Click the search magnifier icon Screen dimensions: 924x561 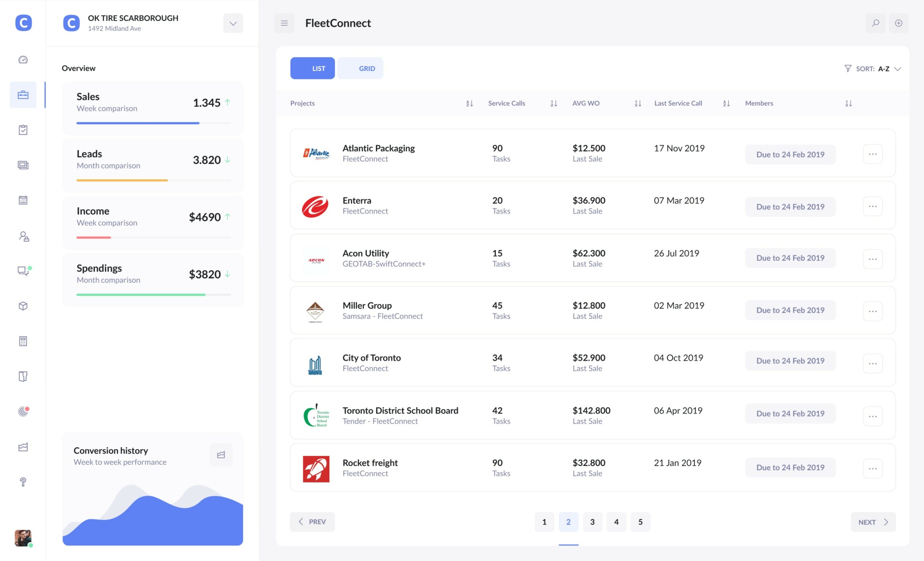coord(875,23)
